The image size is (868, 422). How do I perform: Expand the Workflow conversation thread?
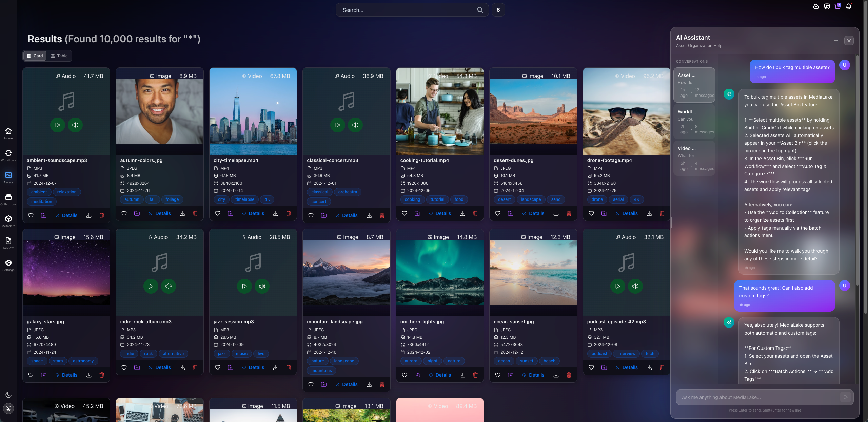tap(694, 122)
